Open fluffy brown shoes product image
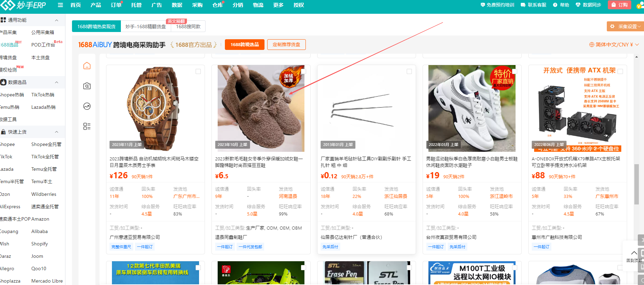 261,108
